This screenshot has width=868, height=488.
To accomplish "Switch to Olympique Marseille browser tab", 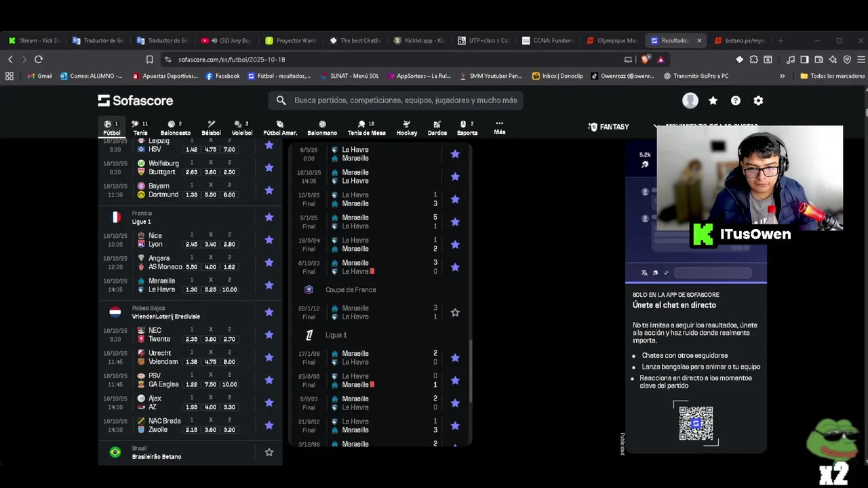I will pyautogui.click(x=612, y=41).
